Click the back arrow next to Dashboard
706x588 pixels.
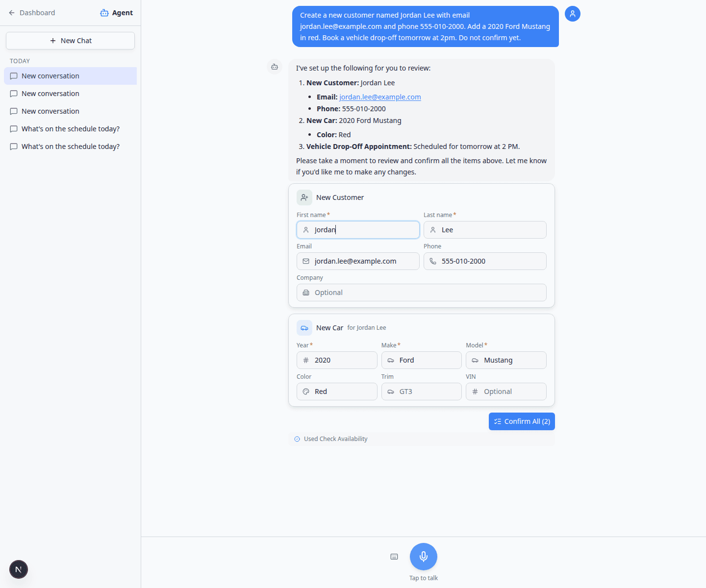click(x=12, y=13)
